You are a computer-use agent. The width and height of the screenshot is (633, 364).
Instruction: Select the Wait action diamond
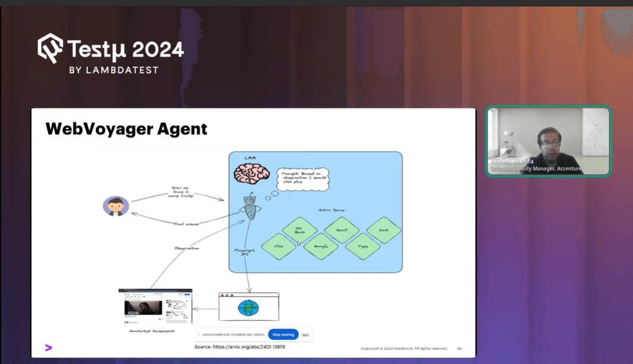click(x=384, y=230)
